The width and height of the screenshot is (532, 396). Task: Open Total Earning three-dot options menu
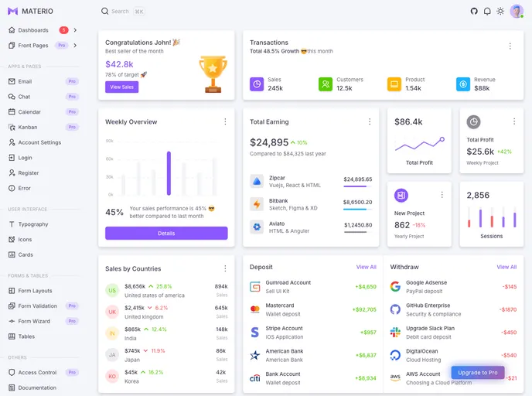(x=370, y=121)
